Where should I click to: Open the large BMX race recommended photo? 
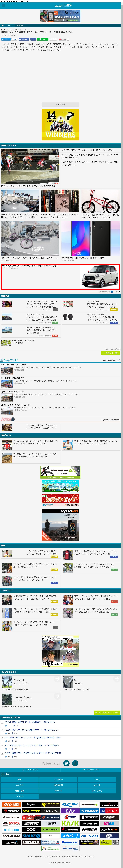(x=30, y=166)
